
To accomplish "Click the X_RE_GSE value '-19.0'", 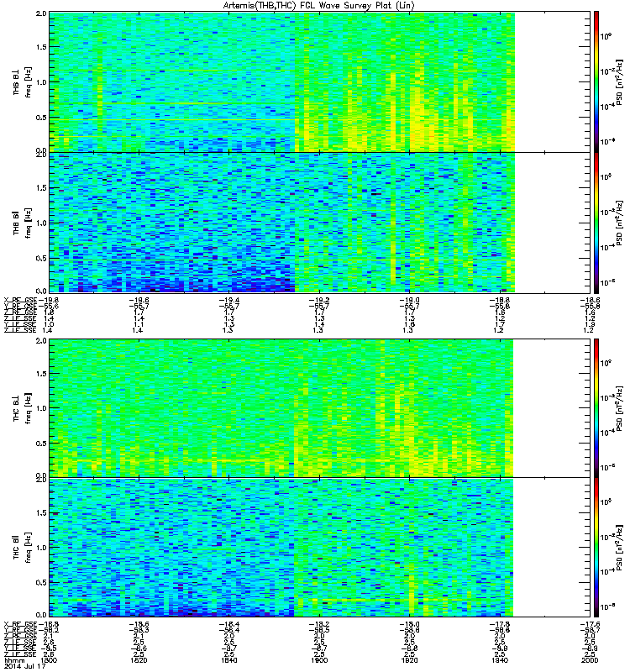I will 410,300.
